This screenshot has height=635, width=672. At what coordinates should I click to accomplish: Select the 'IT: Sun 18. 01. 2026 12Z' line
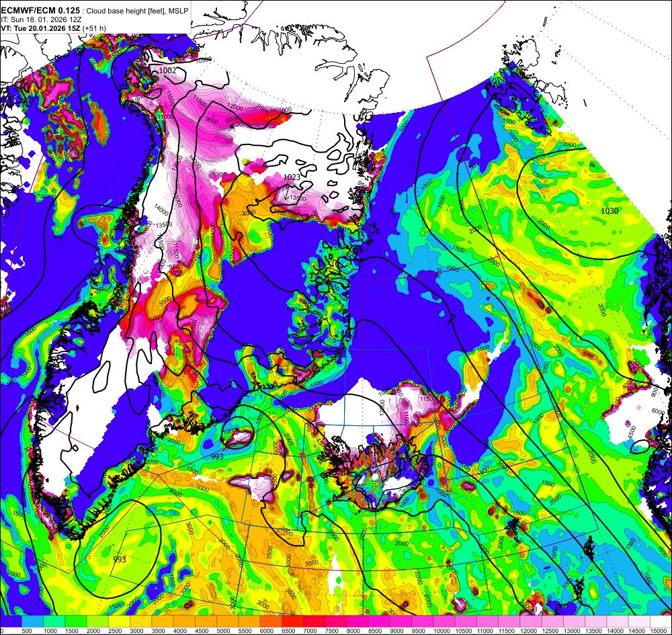pos(42,19)
